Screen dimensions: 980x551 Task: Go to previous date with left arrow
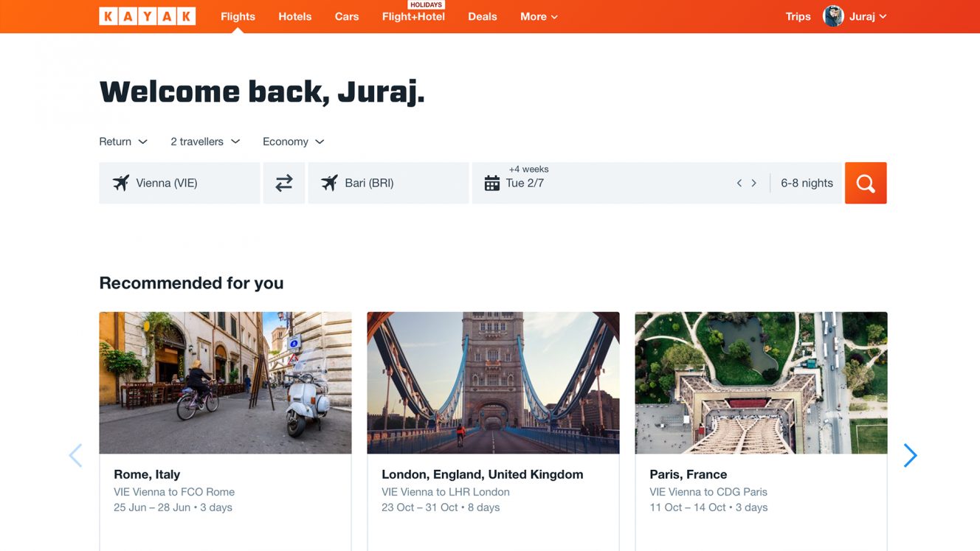pyautogui.click(x=739, y=183)
